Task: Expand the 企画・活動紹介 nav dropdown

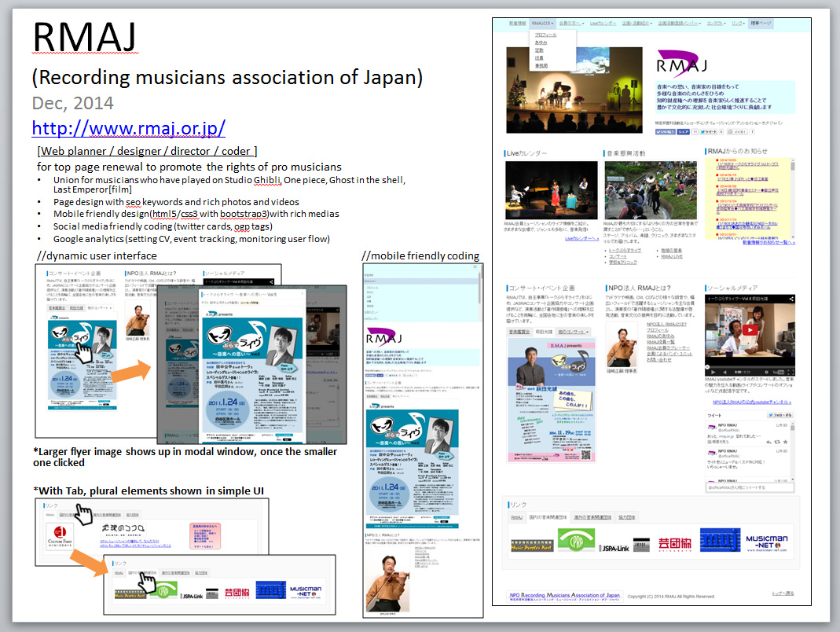Action: 637,24
